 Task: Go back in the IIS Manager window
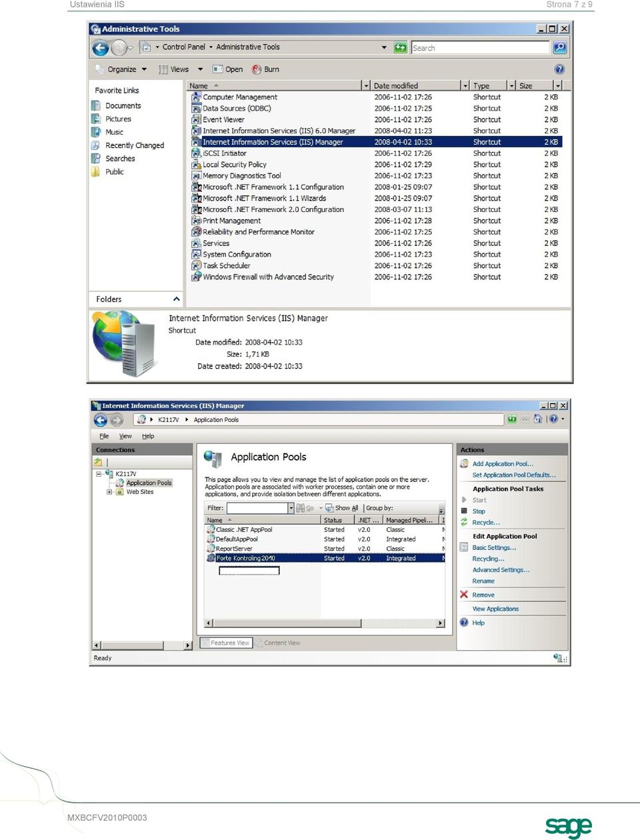[x=101, y=420]
